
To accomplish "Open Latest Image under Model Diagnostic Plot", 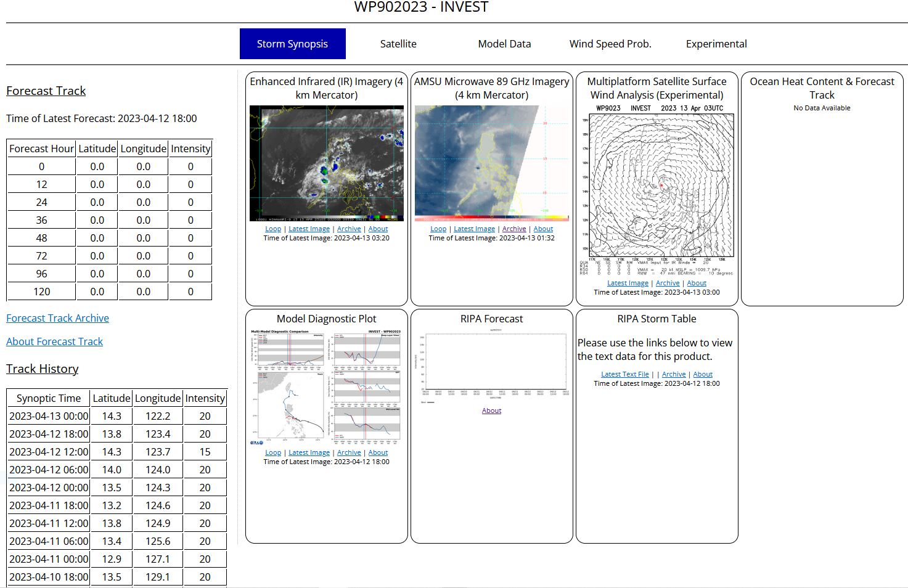I will [309, 452].
